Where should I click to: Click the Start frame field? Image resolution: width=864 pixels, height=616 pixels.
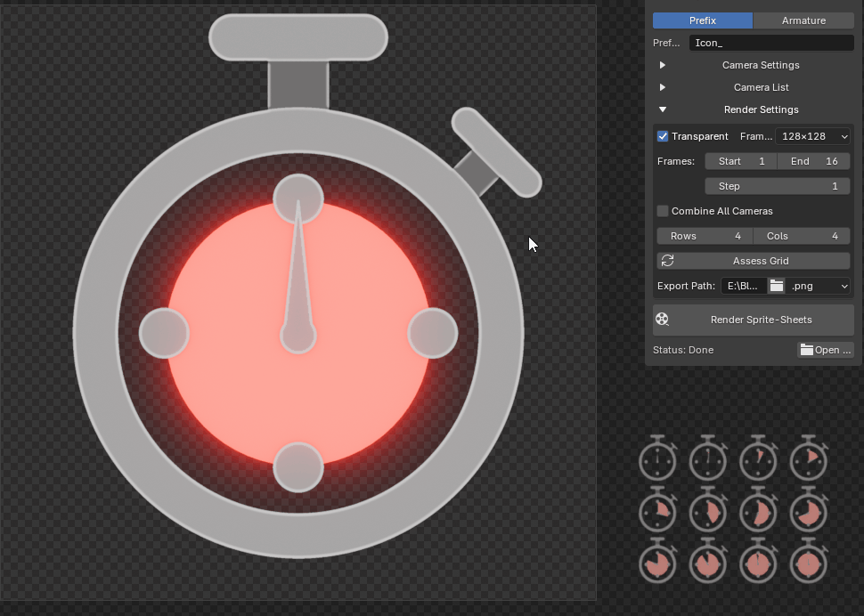[x=741, y=161]
